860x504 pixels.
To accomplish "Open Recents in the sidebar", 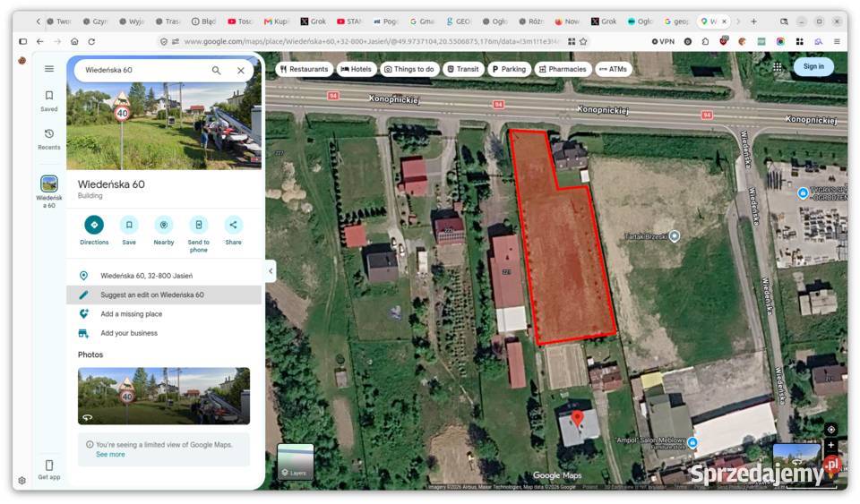I will [48, 139].
